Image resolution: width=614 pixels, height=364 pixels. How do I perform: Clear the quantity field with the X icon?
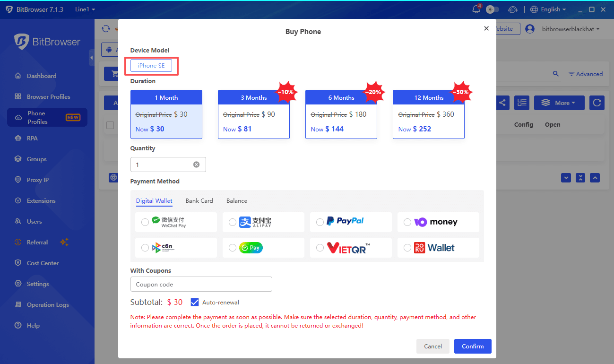pos(196,165)
